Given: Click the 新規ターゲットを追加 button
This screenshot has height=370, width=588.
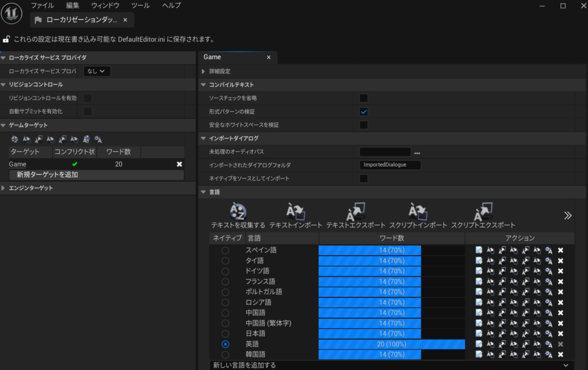Looking at the screenshot, I should pyautogui.click(x=96, y=175).
